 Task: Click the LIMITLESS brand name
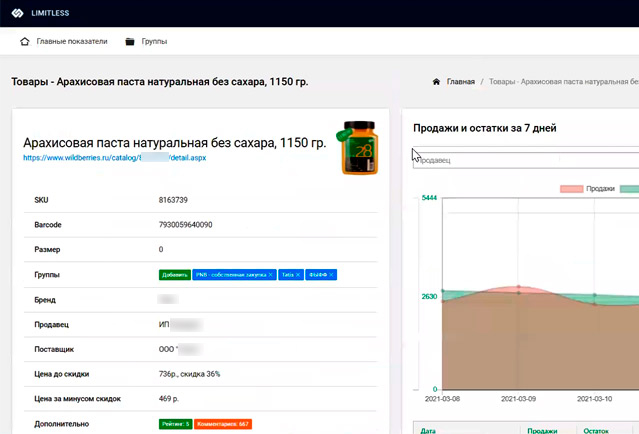click(50, 13)
